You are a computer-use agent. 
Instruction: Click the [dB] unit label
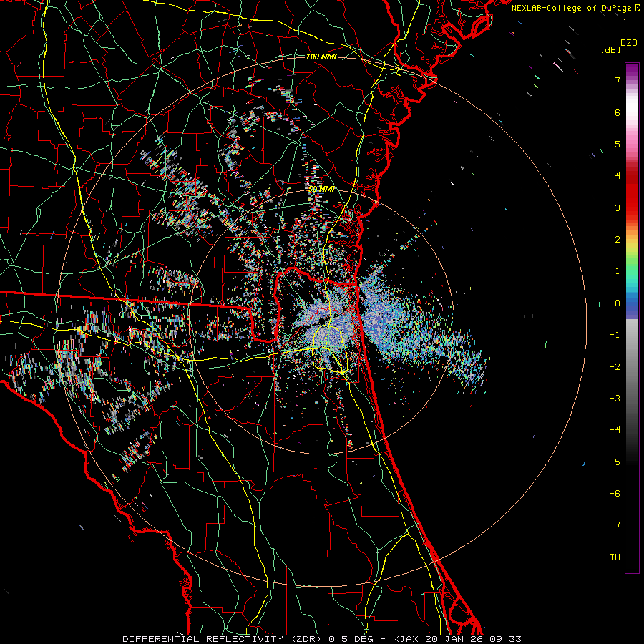(610, 49)
